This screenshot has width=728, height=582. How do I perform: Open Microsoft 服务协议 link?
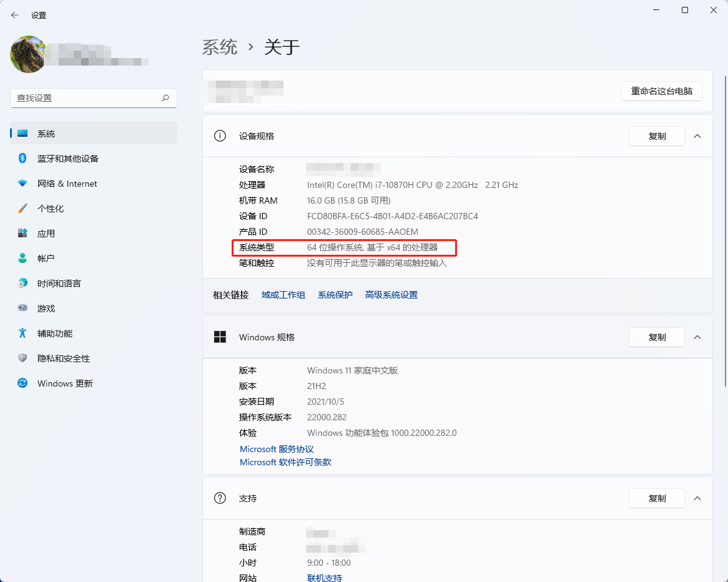pyautogui.click(x=277, y=449)
